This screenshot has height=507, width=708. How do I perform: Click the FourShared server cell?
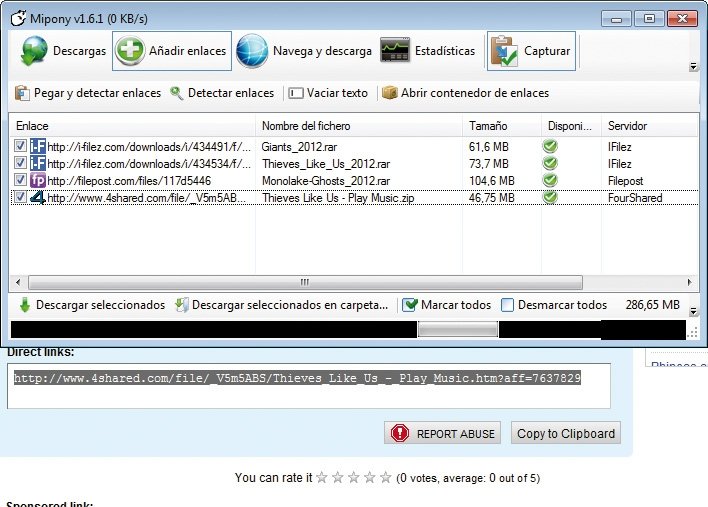[x=635, y=198]
